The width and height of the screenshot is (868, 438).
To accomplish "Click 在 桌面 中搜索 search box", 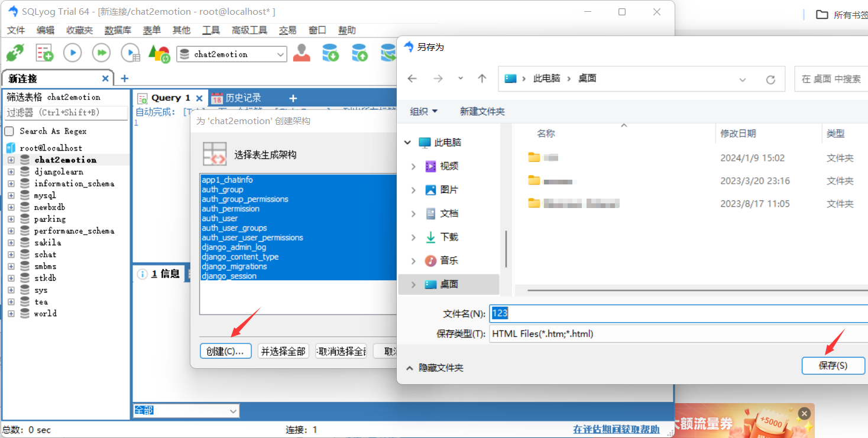I will coord(831,79).
